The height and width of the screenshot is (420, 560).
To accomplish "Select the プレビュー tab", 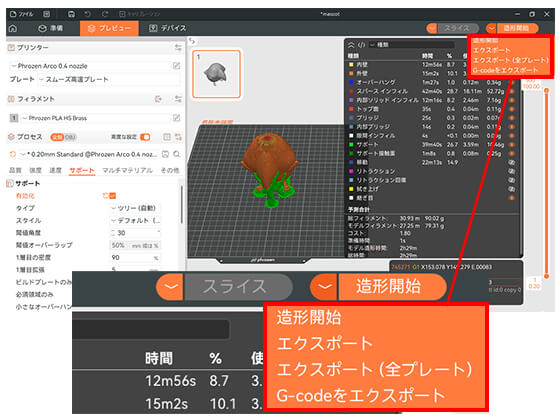I will [109, 28].
